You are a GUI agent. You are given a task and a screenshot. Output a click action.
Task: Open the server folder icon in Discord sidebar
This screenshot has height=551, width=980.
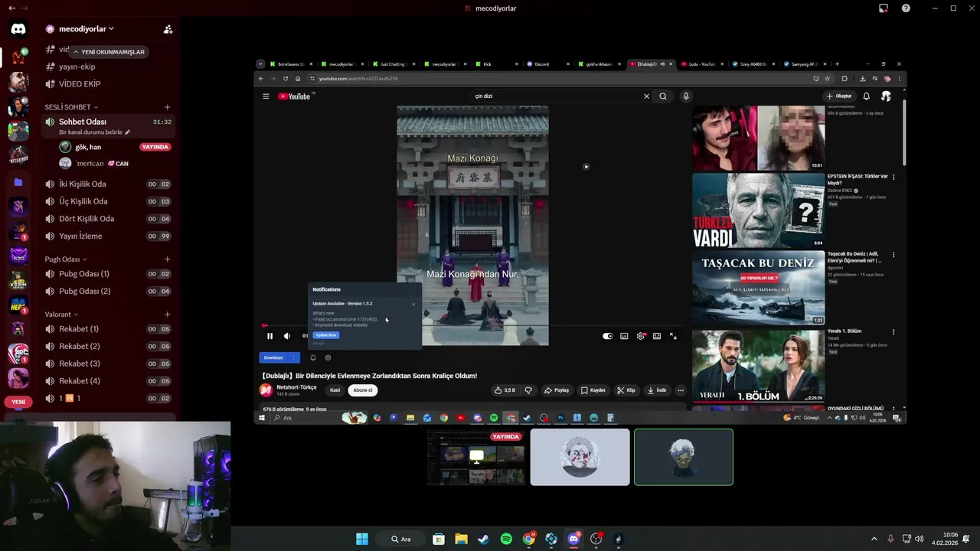[18, 182]
